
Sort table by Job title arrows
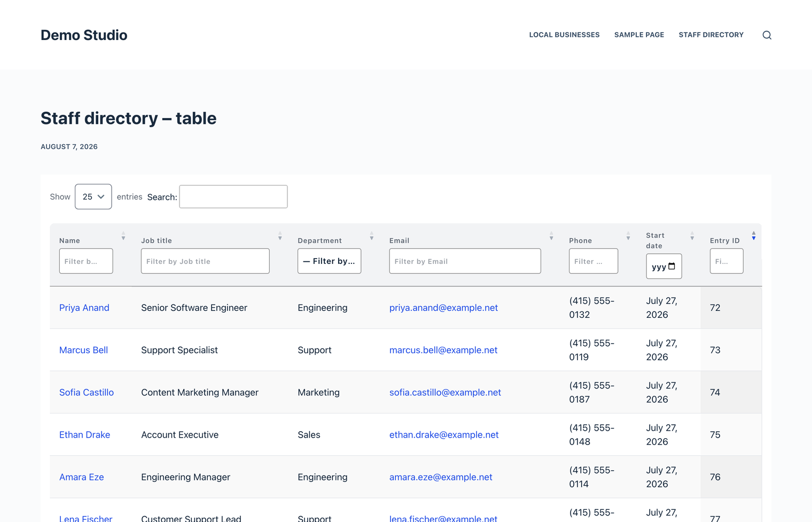pyautogui.click(x=280, y=236)
